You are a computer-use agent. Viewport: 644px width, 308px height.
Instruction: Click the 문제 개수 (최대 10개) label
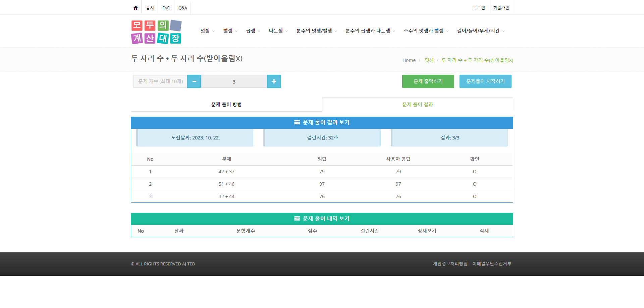point(160,81)
